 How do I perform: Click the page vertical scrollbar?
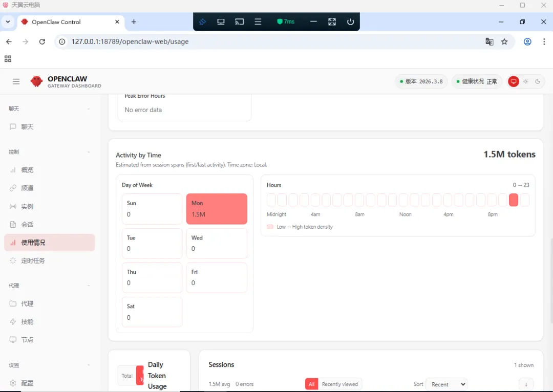pyautogui.click(x=550, y=281)
